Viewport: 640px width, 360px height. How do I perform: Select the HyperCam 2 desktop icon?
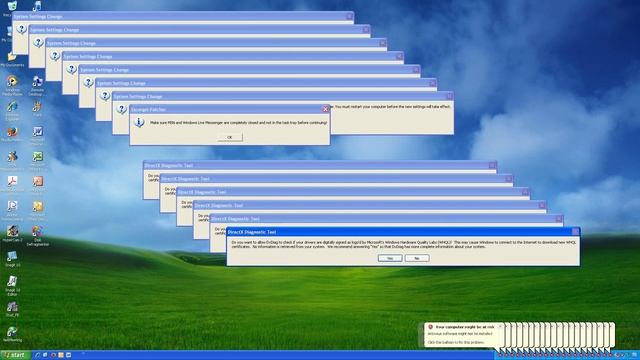pos(12,234)
